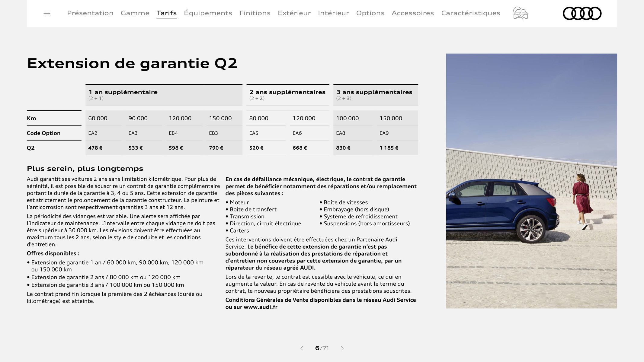Screen dimensions: 644x362
Task: Open the Intérieur tab
Action: click(x=333, y=13)
